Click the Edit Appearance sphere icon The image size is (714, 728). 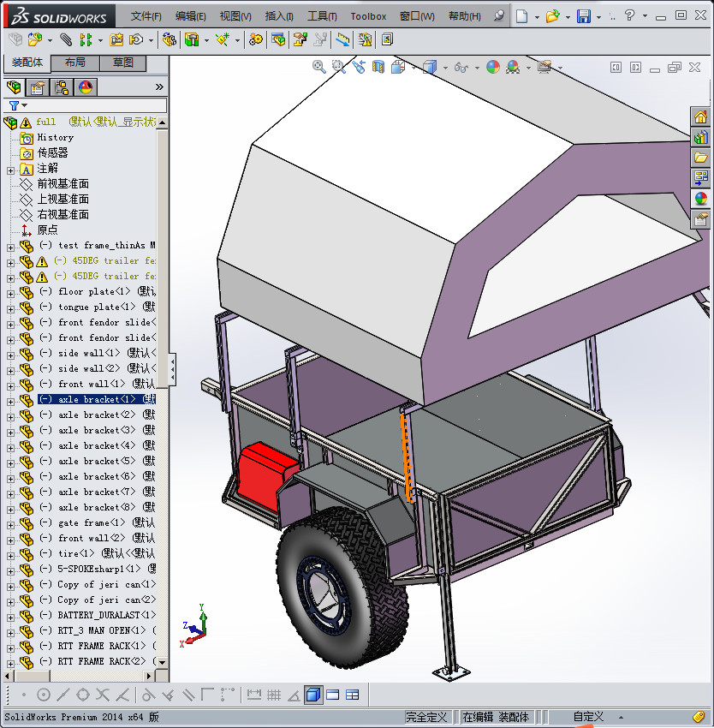tap(493, 68)
